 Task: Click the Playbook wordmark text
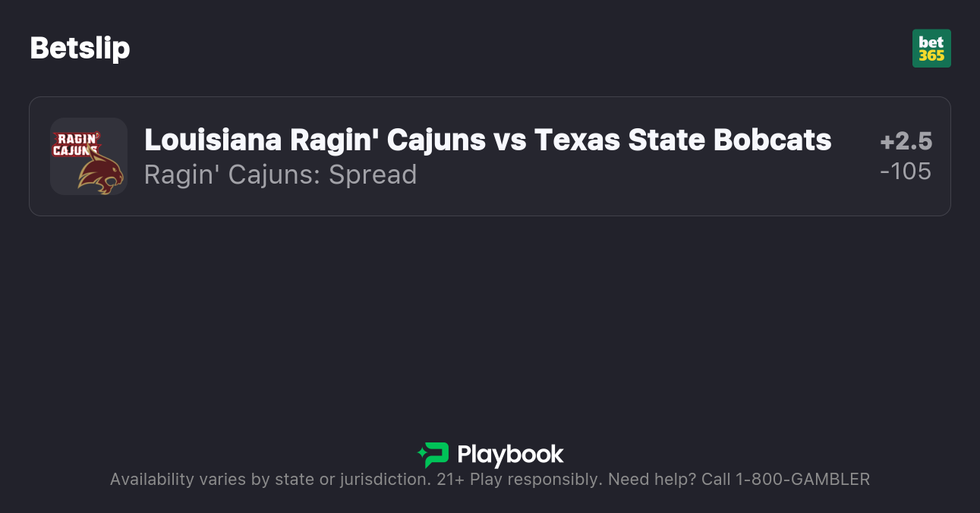[510, 455]
